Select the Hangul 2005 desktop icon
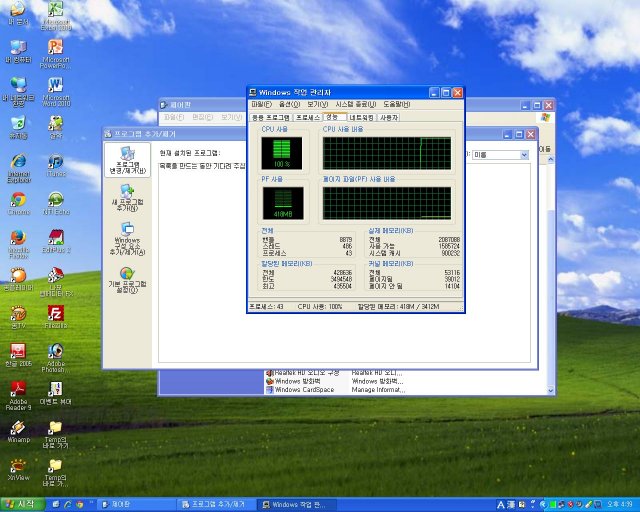This screenshot has width=640, height=512. [18, 355]
